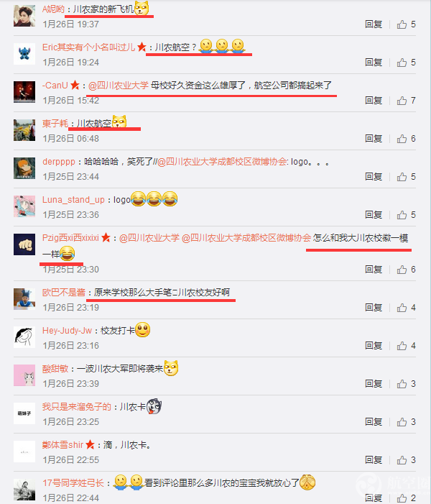This screenshot has height=504, width=431.
Task: Reply to 我只是来溜兔子的 comment
Action: 374,422
